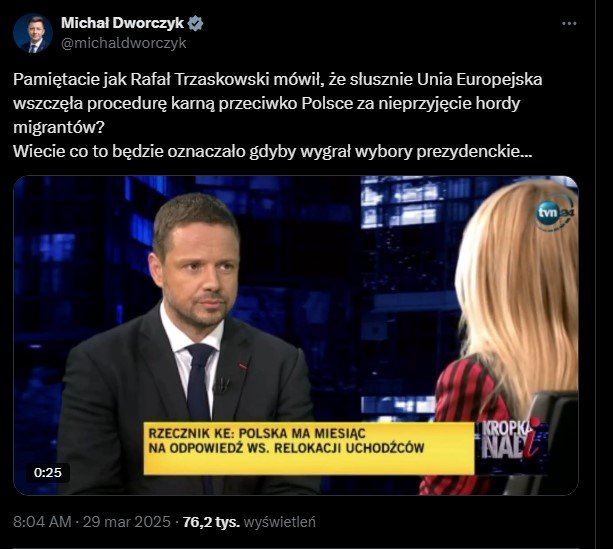The width and height of the screenshot is (613, 549).
Task: Open the three-dot more options menu
Action: point(569,23)
